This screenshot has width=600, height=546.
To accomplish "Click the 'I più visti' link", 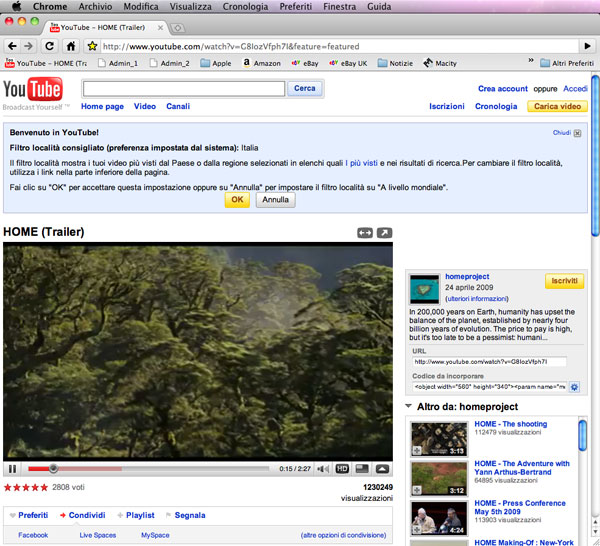I will (x=362, y=163).
